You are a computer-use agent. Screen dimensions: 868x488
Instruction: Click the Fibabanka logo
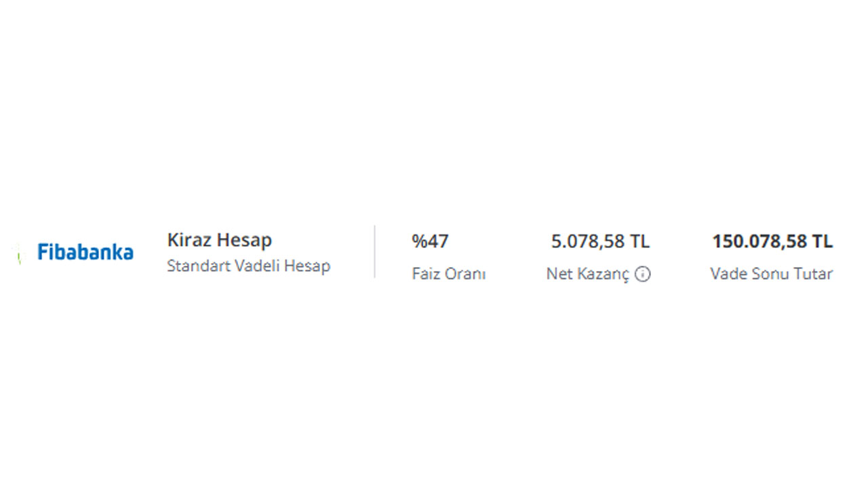(85, 252)
